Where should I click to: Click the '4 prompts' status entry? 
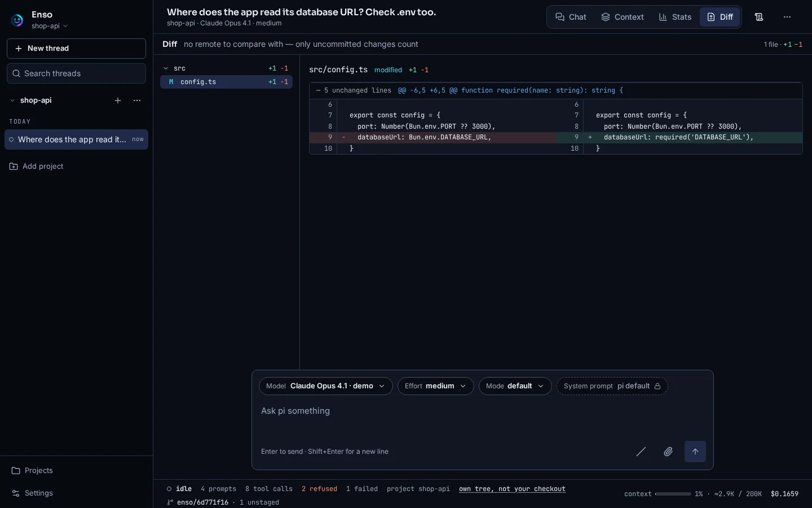[x=218, y=489]
